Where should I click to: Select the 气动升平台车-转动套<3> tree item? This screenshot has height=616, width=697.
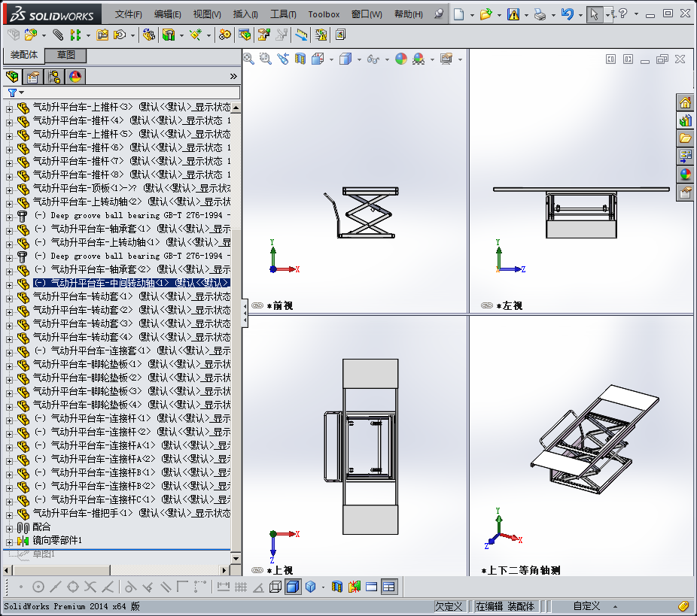[x=132, y=323]
